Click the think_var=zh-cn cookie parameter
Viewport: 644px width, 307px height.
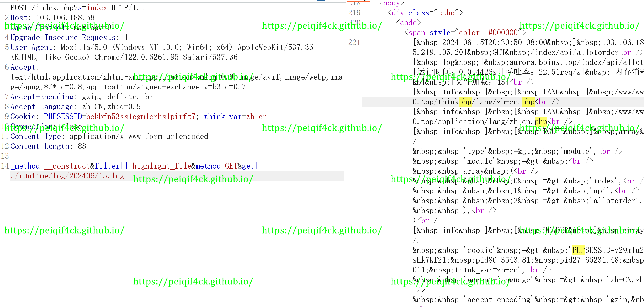[236, 116]
